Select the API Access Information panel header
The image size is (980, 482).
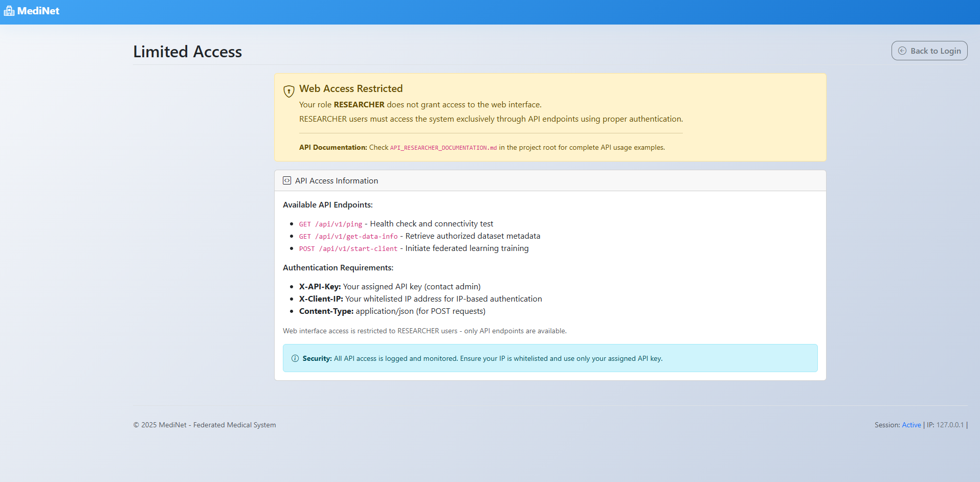tap(337, 180)
